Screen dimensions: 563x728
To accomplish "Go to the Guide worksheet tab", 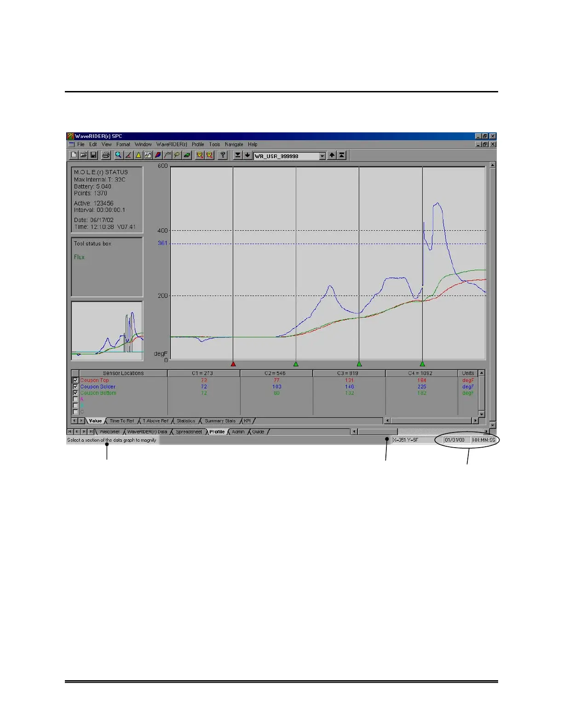I will (258, 432).
